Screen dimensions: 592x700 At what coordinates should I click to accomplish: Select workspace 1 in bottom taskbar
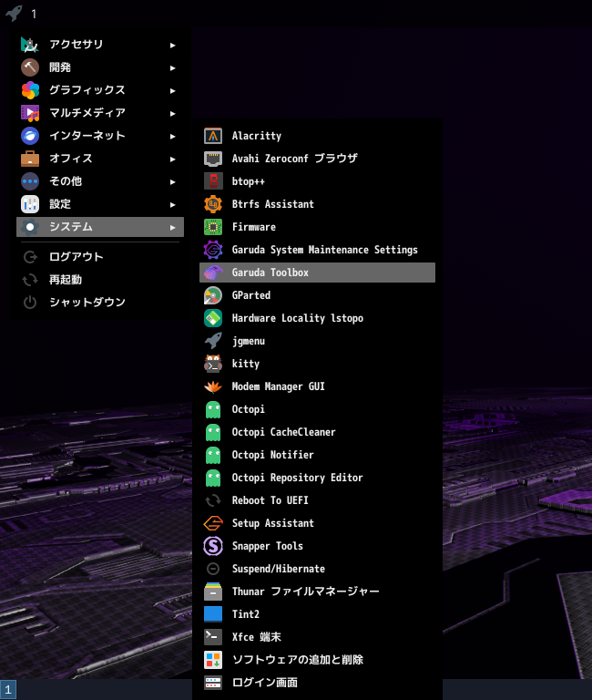8,689
